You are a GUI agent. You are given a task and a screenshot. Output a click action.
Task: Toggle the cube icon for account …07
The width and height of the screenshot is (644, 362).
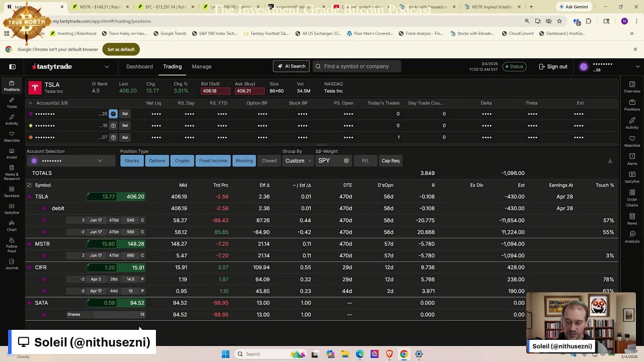113,137
